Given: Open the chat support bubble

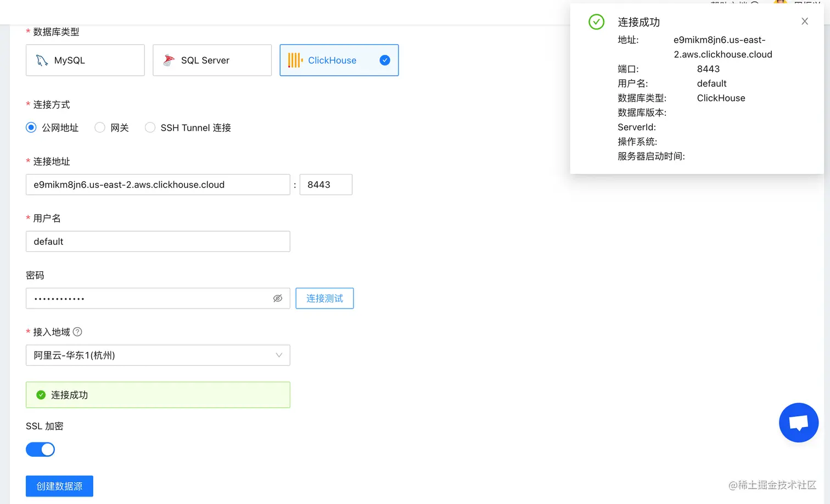Looking at the screenshot, I should point(799,422).
